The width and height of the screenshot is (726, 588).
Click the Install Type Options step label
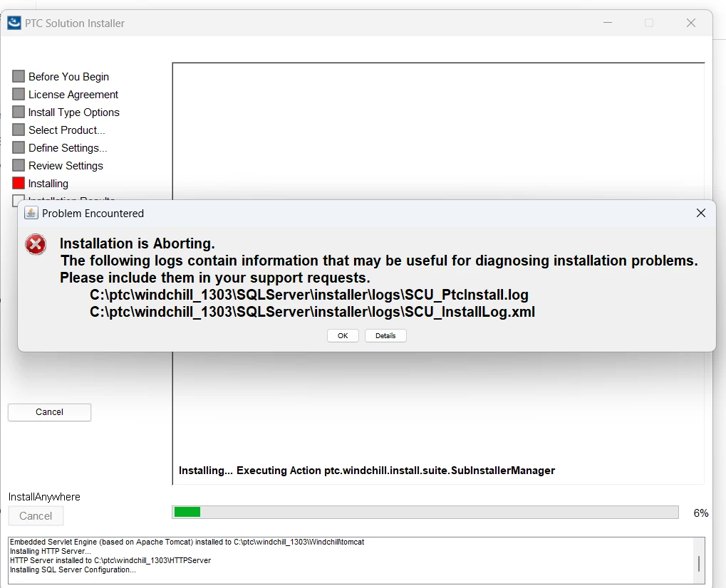73,112
